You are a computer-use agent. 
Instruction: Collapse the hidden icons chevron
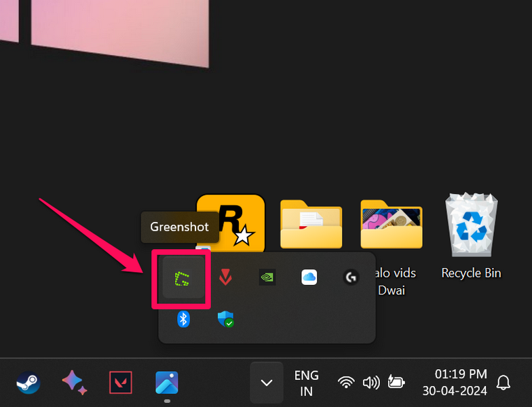(267, 383)
